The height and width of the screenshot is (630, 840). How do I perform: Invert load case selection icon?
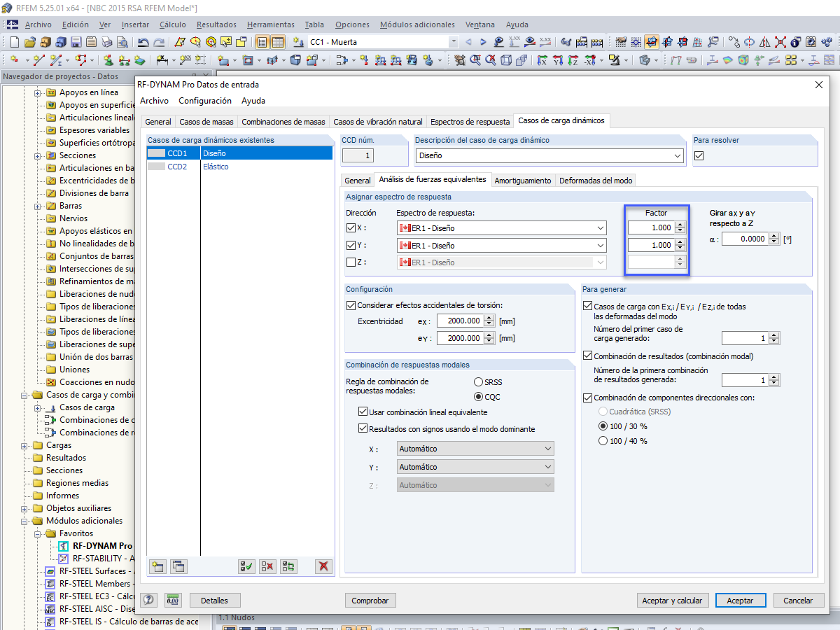coord(288,566)
